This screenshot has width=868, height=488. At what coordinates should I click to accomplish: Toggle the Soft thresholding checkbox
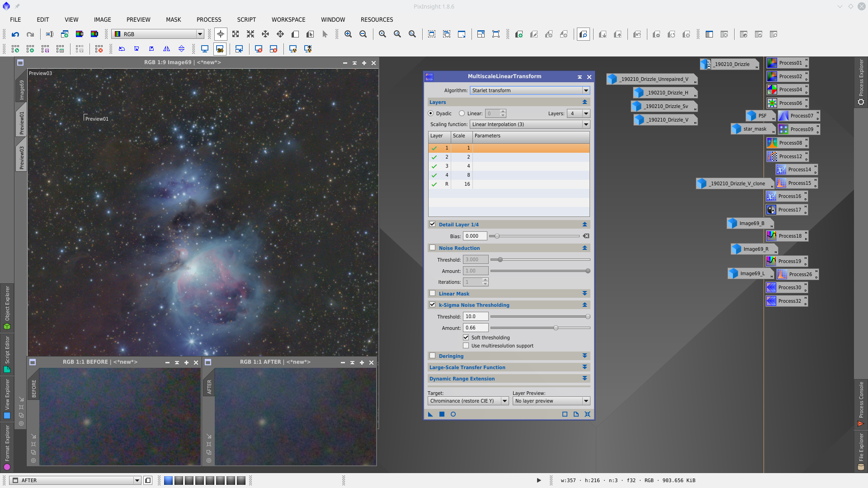tap(466, 338)
